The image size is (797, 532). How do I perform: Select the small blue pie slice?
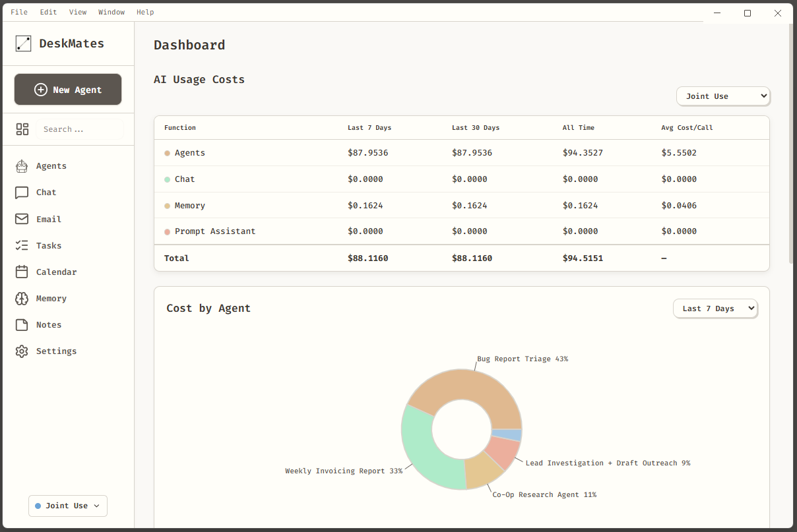(x=507, y=435)
